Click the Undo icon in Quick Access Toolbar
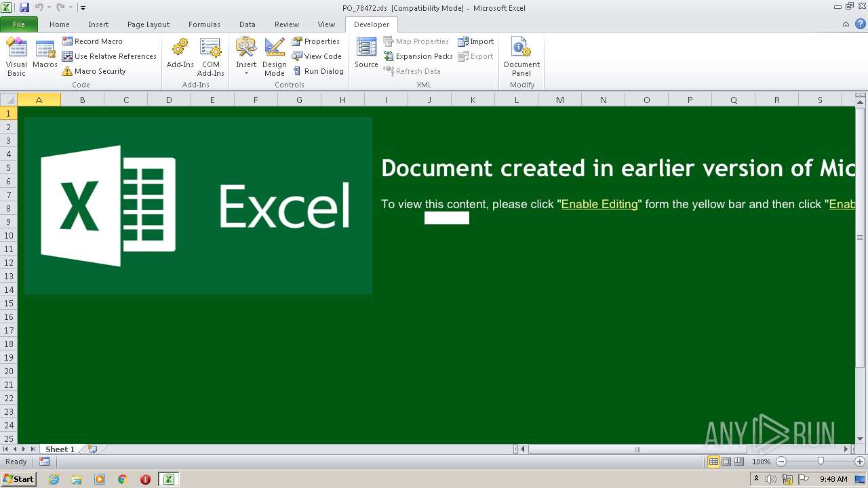Viewport: 868px width, 488px height. pyautogui.click(x=39, y=7)
